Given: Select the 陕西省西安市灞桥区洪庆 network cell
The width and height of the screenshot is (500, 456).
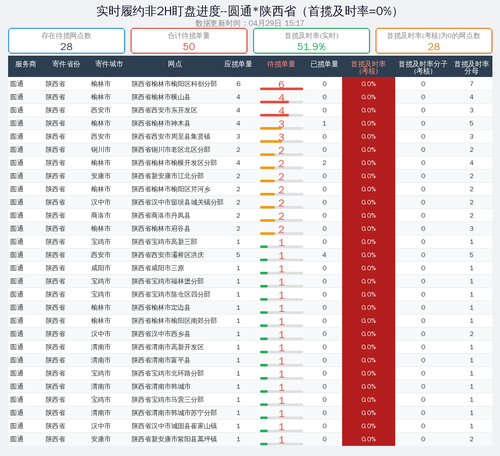Looking at the screenshot, I should (168, 255).
